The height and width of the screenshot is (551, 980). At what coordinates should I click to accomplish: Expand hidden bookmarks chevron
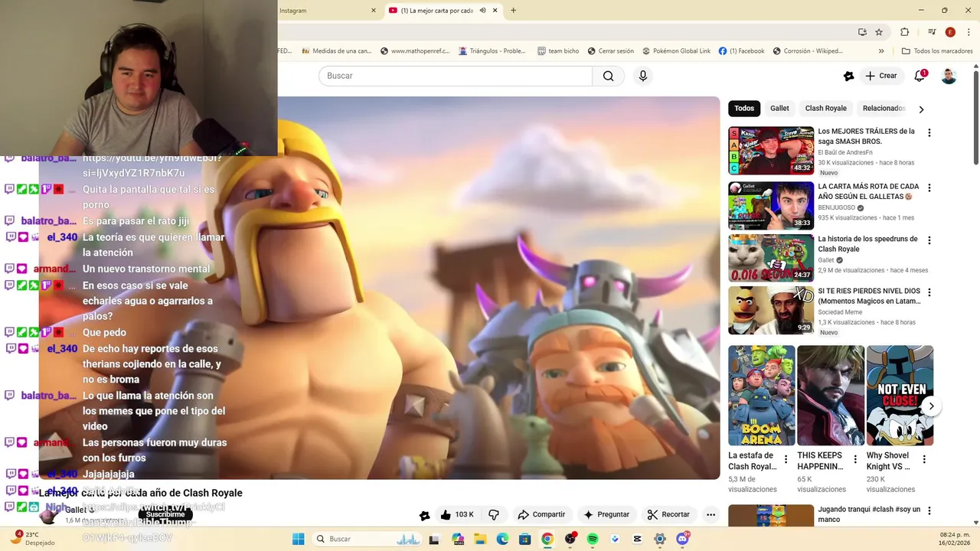[x=881, y=51]
